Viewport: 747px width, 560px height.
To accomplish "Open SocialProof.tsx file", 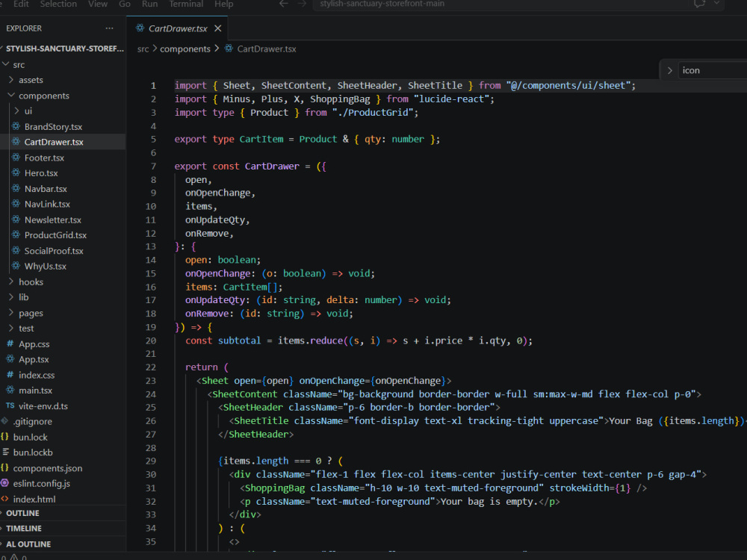I will tap(53, 250).
